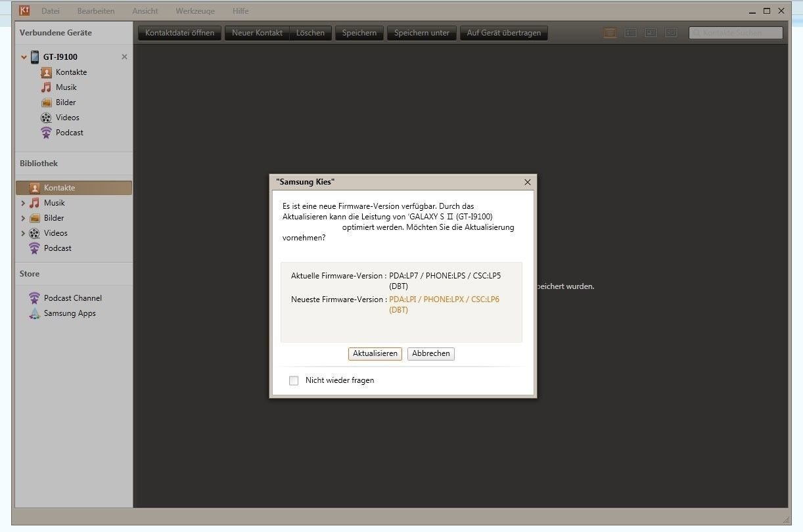This screenshot has height=532, width=803.
Task: Disconnect the GT-I9100 device with the X
Action: (124, 57)
